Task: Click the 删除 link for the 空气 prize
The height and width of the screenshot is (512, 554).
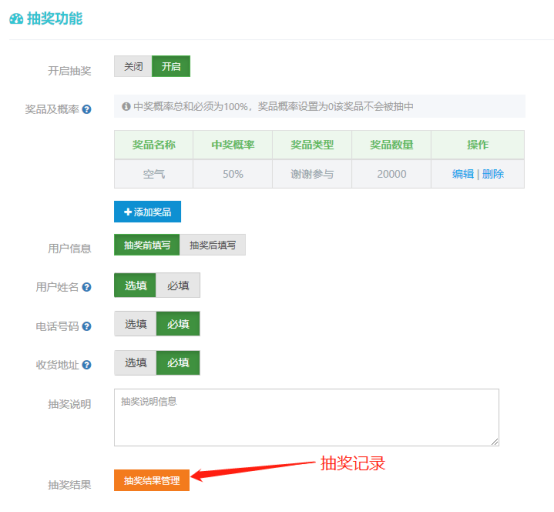Action: pos(493,174)
